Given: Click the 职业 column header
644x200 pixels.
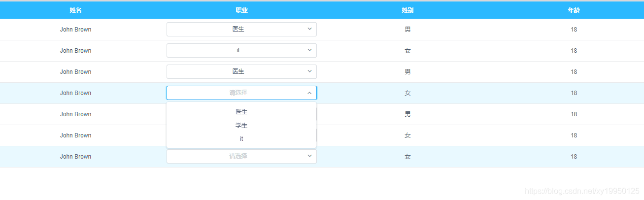Looking at the screenshot, I should 241,10.
